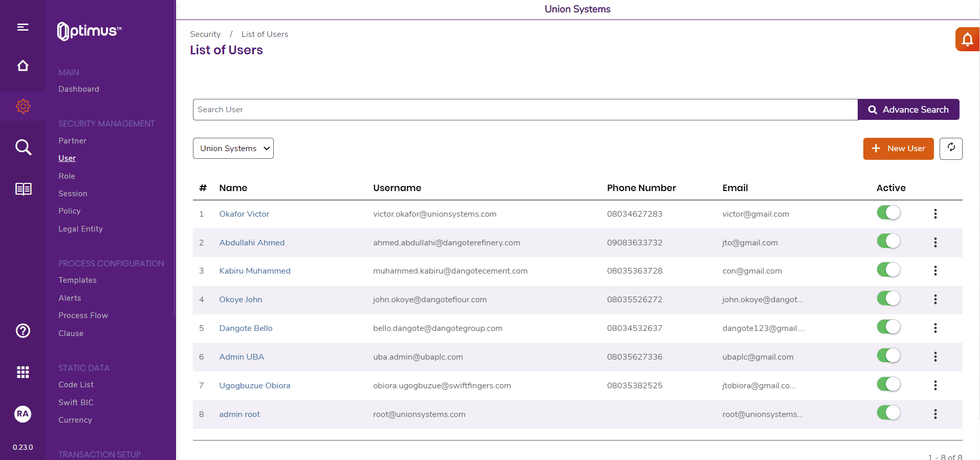Click the New User button
Viewport: 980px width, 460px height.
tap(898, 149)
